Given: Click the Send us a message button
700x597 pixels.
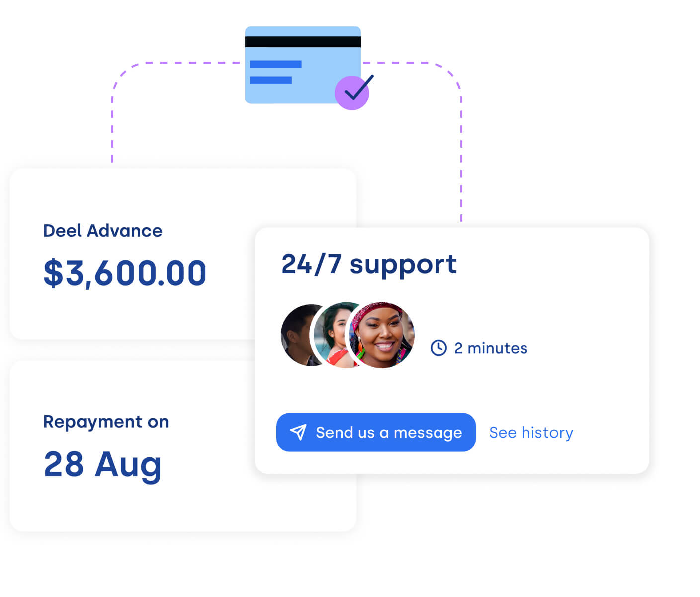Looking at the screenshot, I should coord(376,432).
